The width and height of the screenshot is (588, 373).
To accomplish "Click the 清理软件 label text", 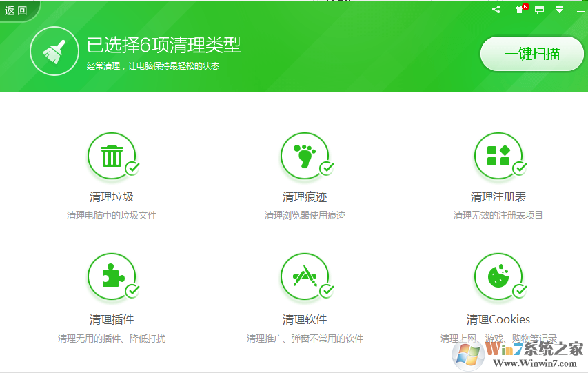I will (305, 320).
